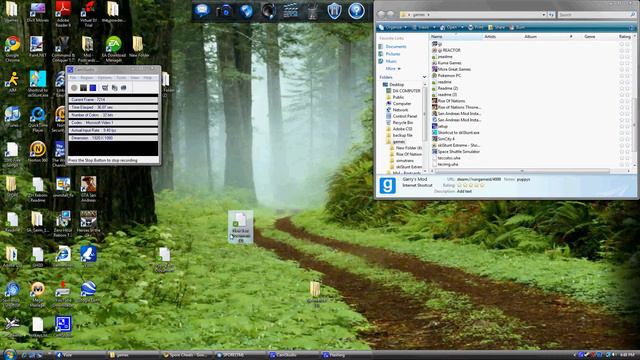Click the blue stop button in CamStudio

pos(93,88)
